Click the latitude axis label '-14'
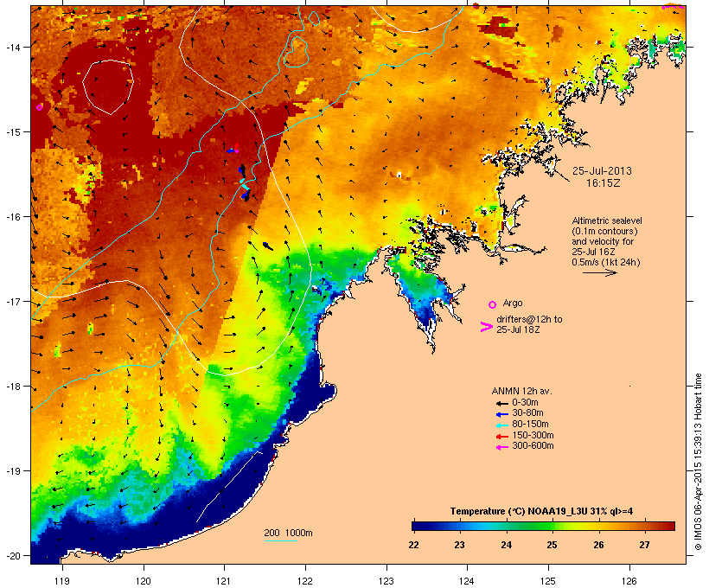This screenshot has width=709, height=588. 12,48
